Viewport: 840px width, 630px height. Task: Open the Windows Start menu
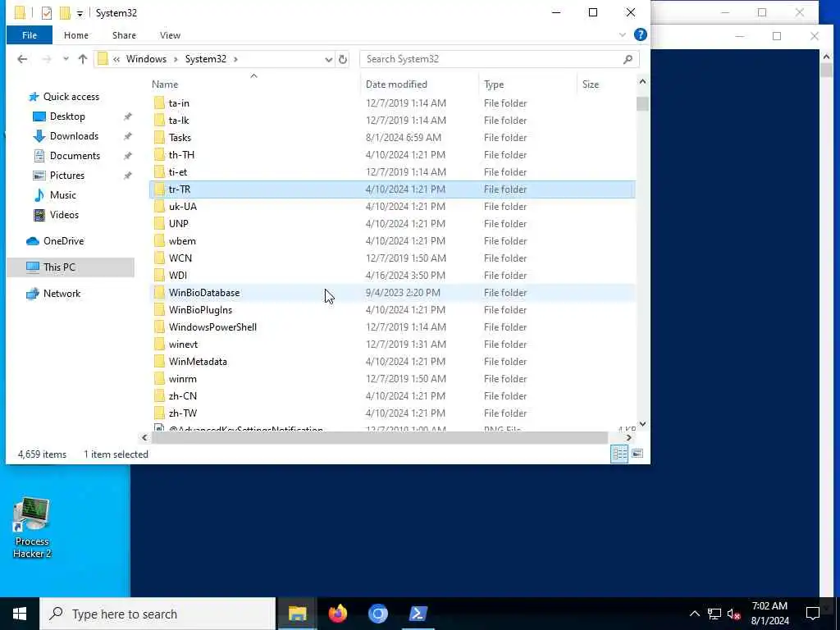(x=20, y=614)
